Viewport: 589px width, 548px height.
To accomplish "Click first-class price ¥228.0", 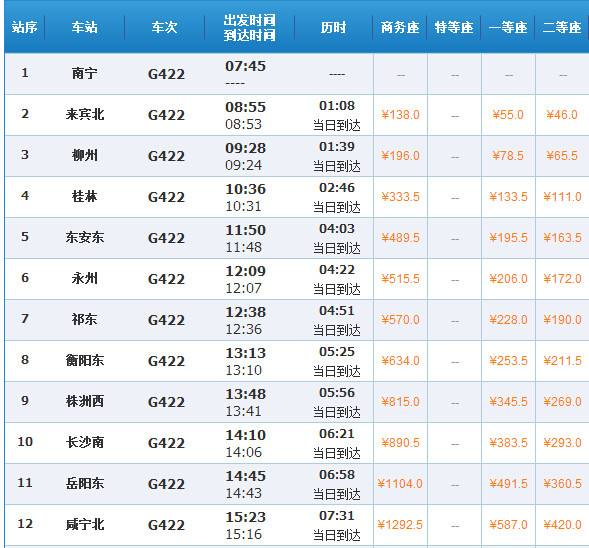I will coord(508,320).
